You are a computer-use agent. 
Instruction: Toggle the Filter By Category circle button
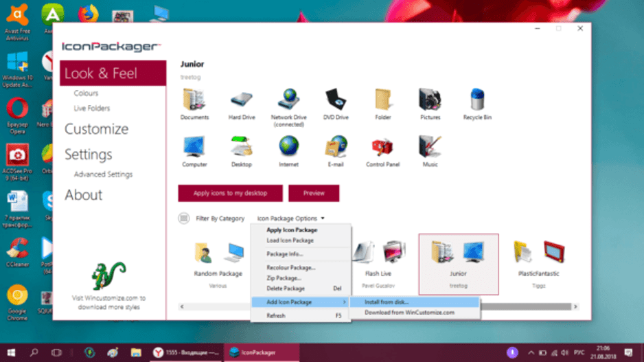click(184, 218)
